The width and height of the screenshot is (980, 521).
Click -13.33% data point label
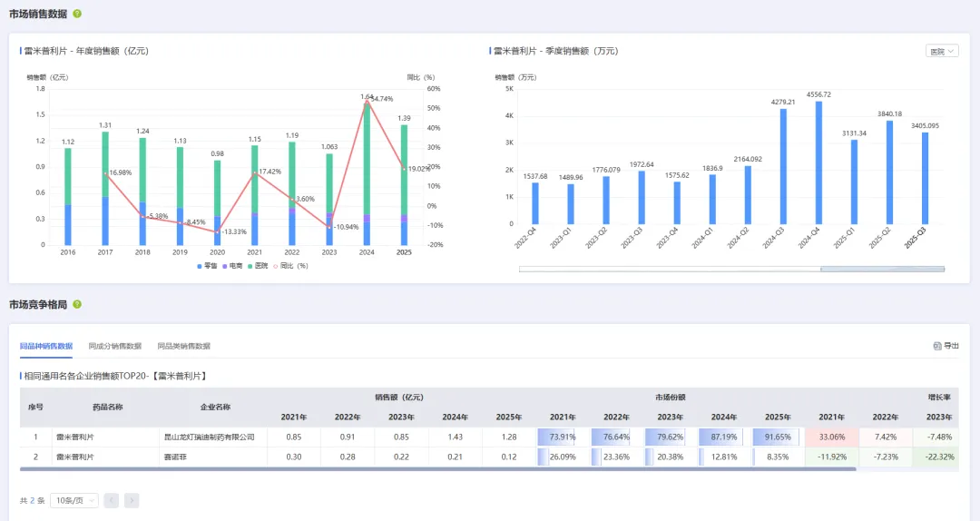tap(234, 232)
